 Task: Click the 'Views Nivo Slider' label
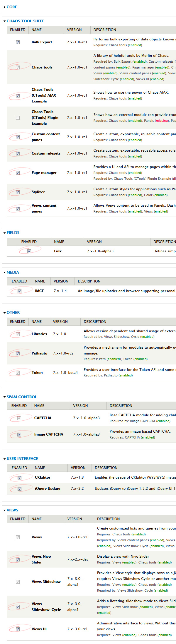[41, 559]
